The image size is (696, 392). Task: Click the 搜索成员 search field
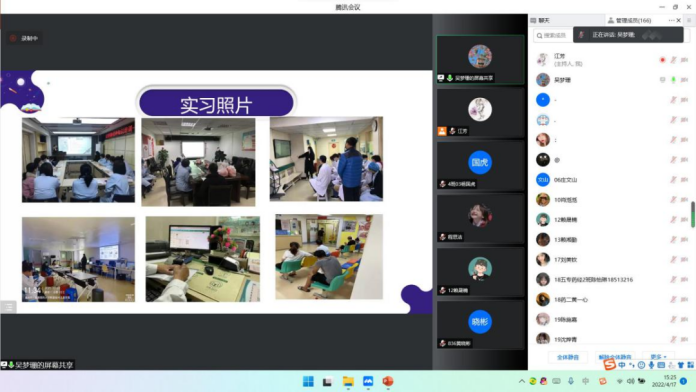click(553, 36)
